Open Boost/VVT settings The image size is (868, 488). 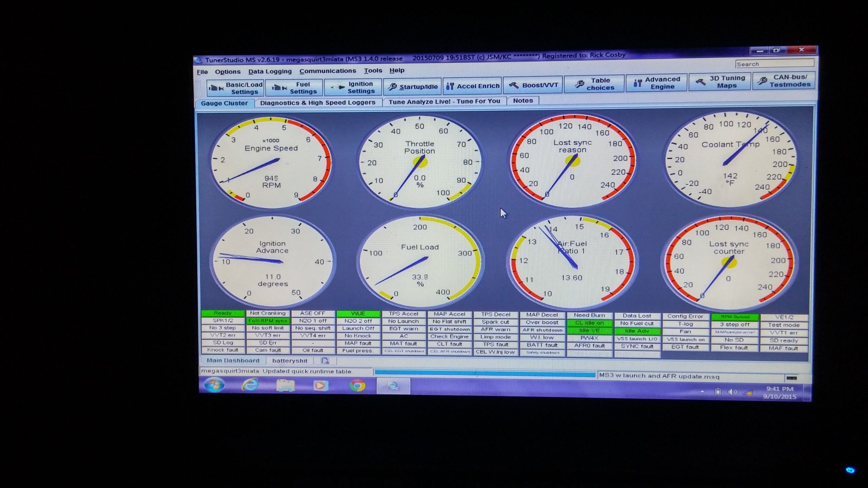point(533,85)
